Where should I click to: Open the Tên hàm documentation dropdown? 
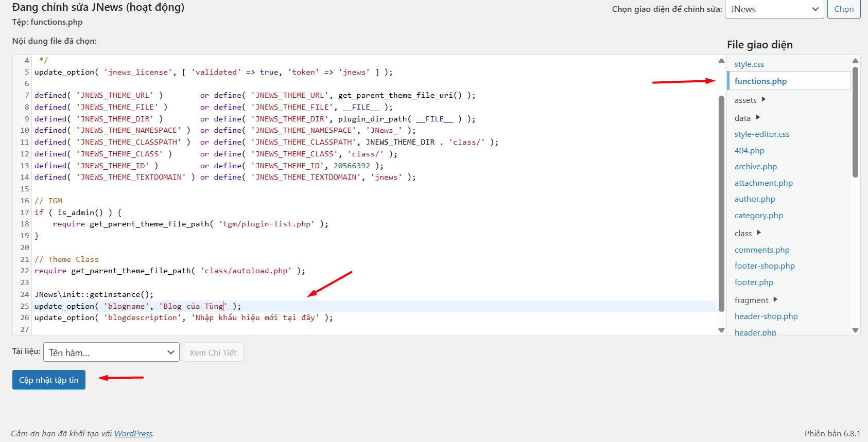(x=111, y=352)
